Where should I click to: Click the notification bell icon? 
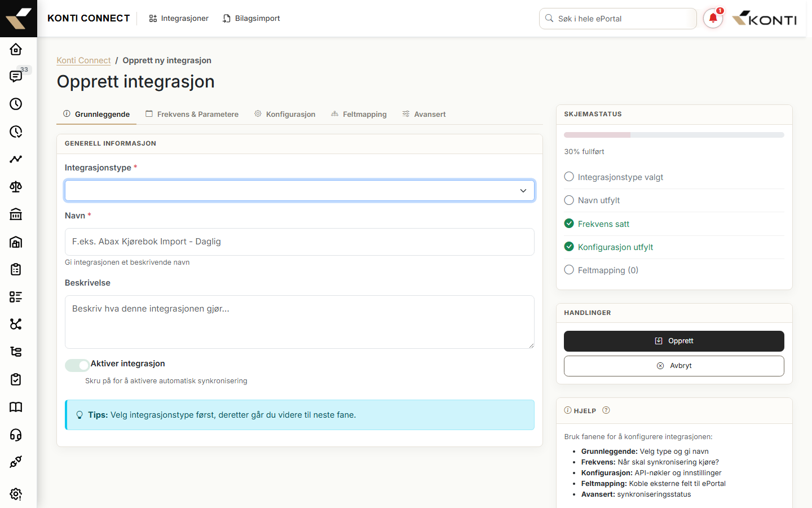point(713,19)
